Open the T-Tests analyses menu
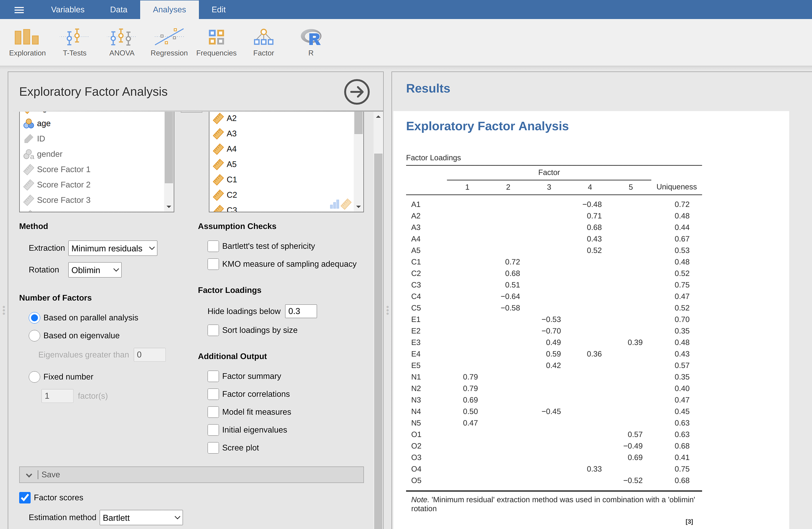Image resolution: width=812 pixels, height=529 pixels. [74, 43]
